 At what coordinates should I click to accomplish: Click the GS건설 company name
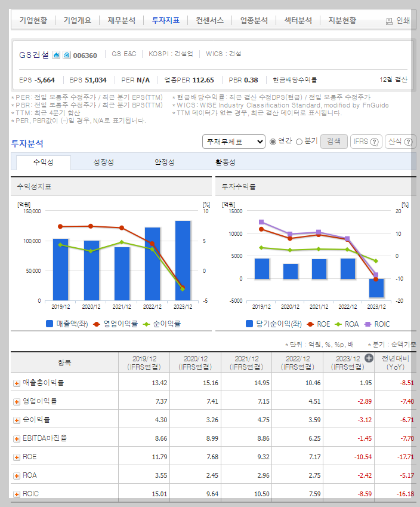[34, 55]
